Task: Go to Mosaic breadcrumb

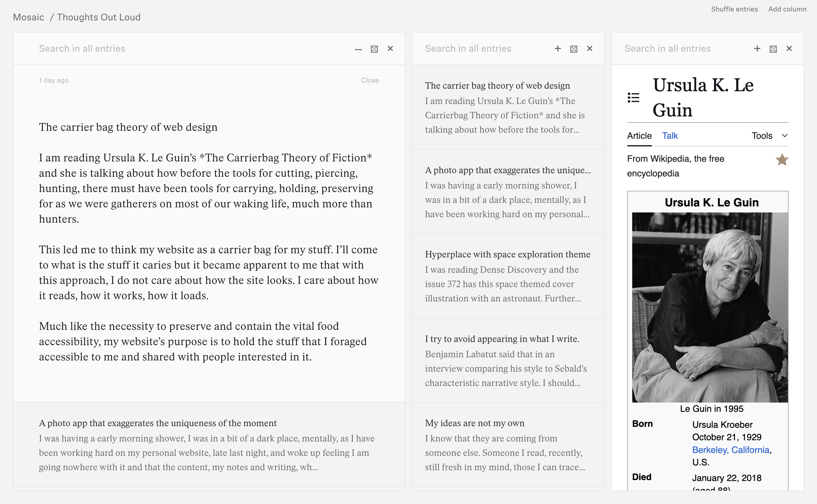Action: tap(28, 17)
